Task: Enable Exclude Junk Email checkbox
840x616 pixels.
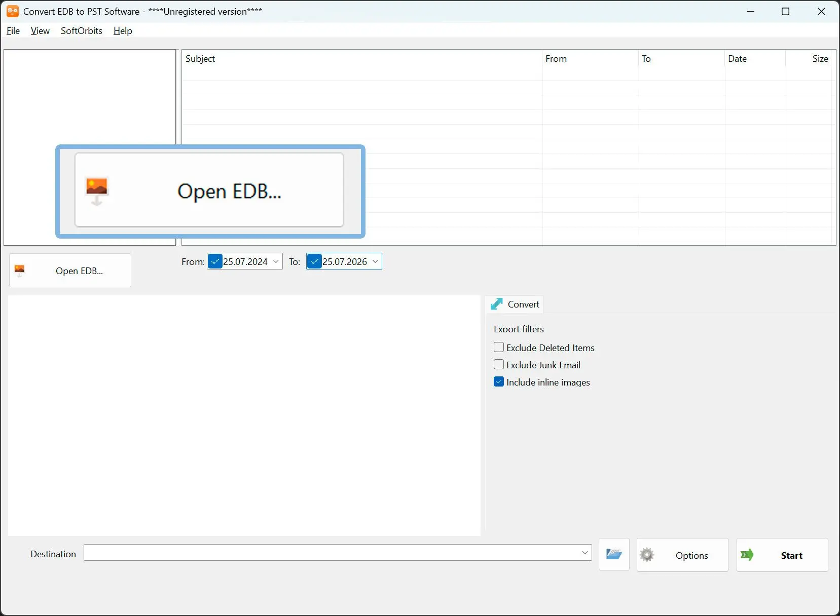Action: (x=499, y=365)
